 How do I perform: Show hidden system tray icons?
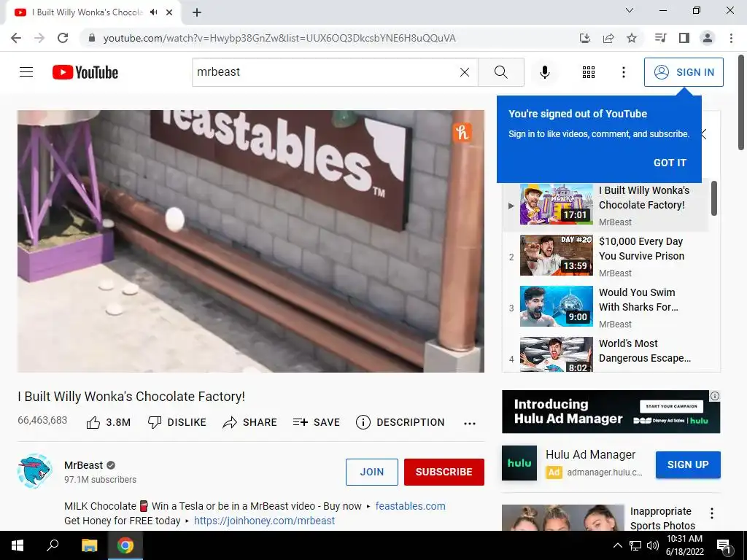tap(617, 545)
